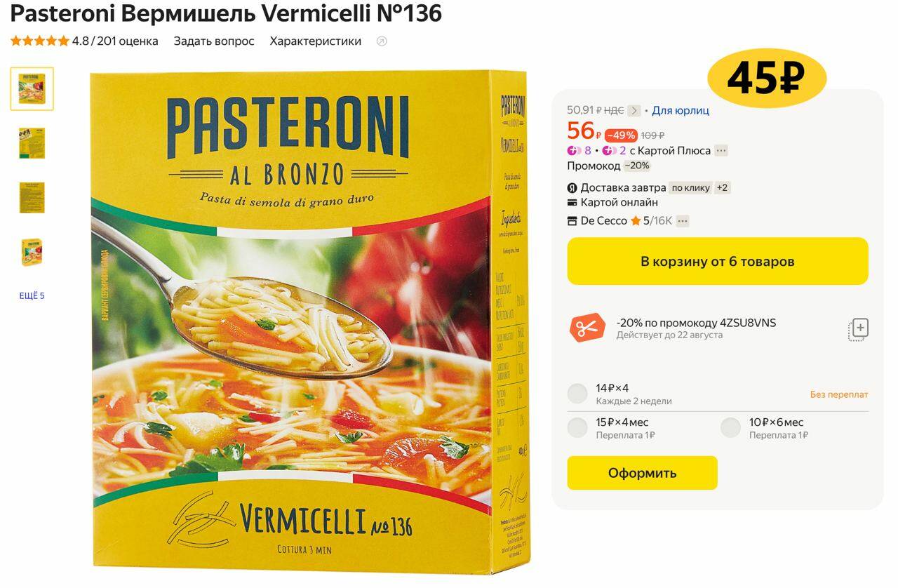
Task: Open the ellipsis menu next to Картой Плюса
Action: coord(721,151)
